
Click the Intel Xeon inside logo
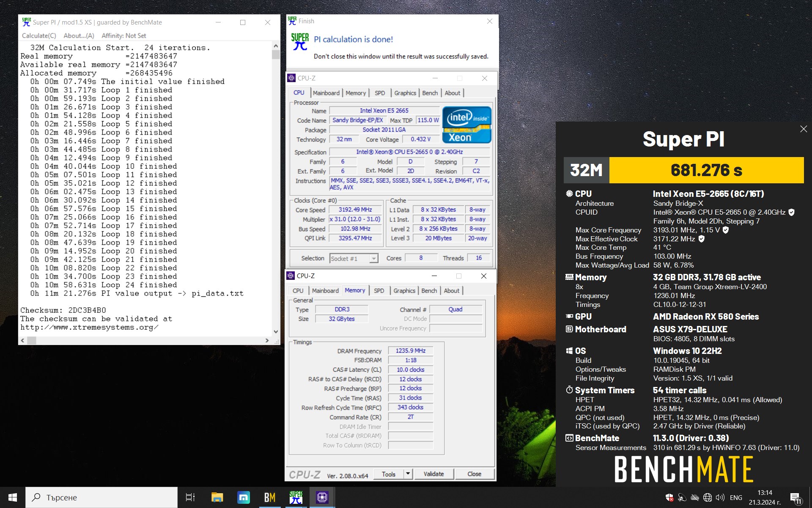point(467,124)
